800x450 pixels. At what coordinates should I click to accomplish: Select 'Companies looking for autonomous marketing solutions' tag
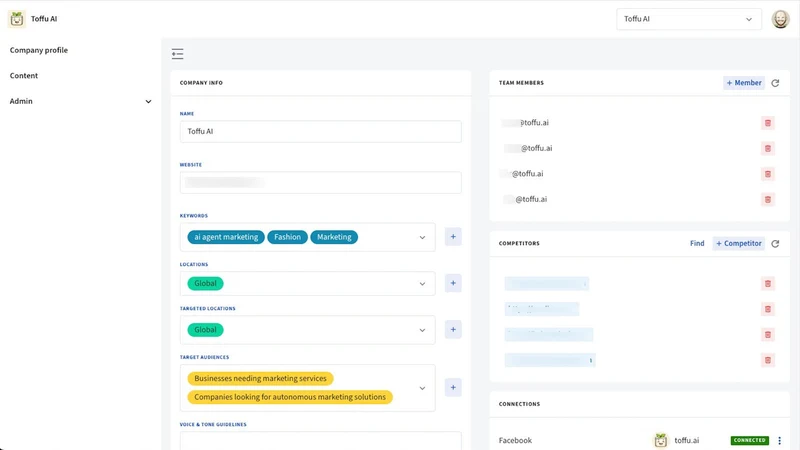pos(290,397)
